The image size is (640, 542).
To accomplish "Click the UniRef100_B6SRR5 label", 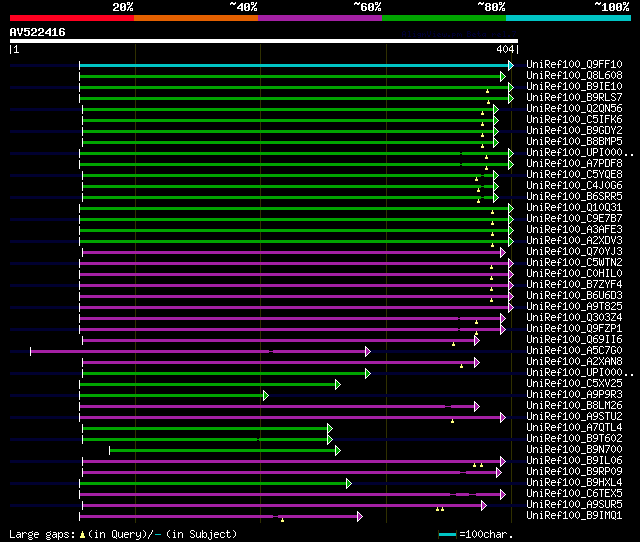I will 574,197.
